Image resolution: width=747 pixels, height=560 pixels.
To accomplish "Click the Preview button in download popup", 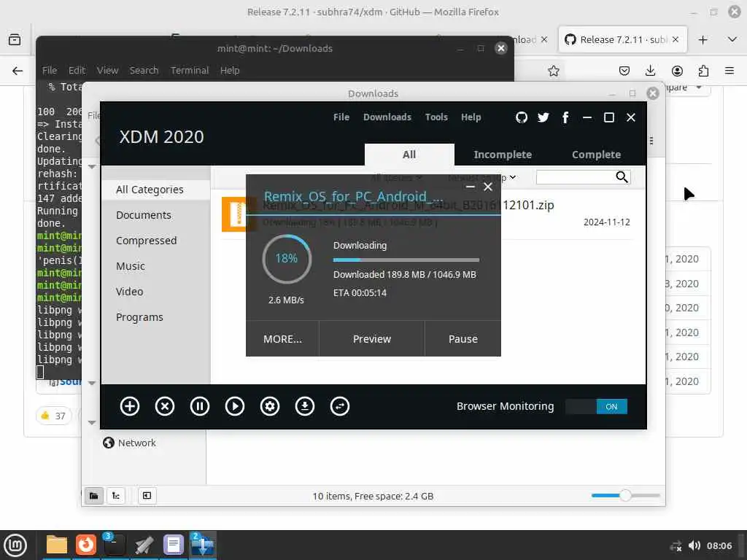I will pos(371,338).
